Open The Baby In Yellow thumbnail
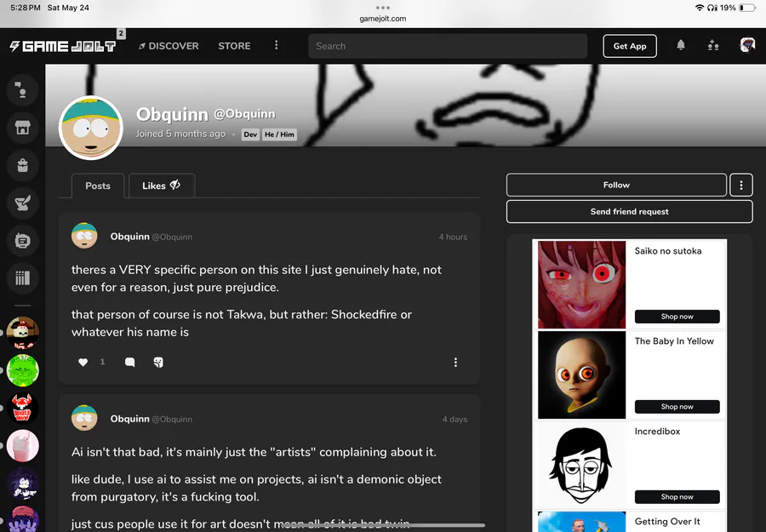The height and width of the screenshot is (532, 766). [x=581, y=375]
